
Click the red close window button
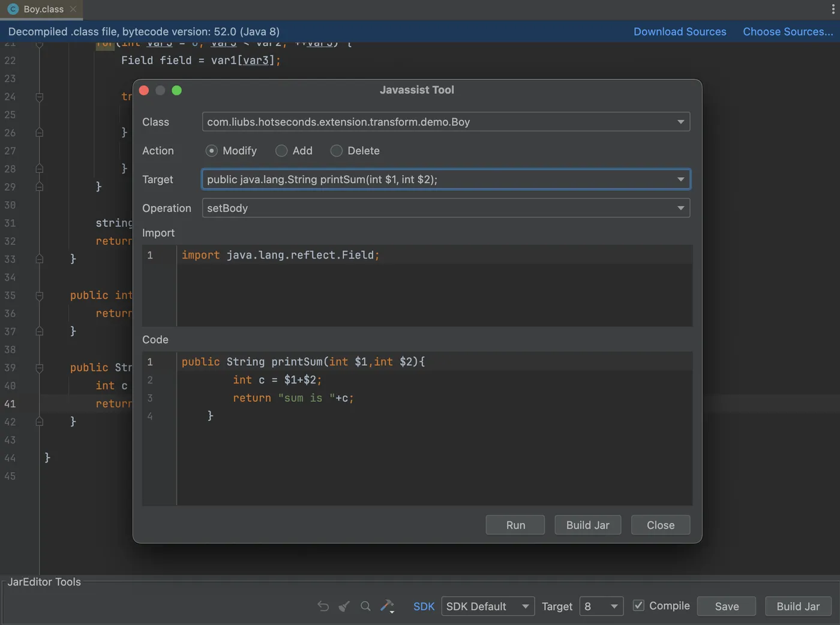click(144, 90)
